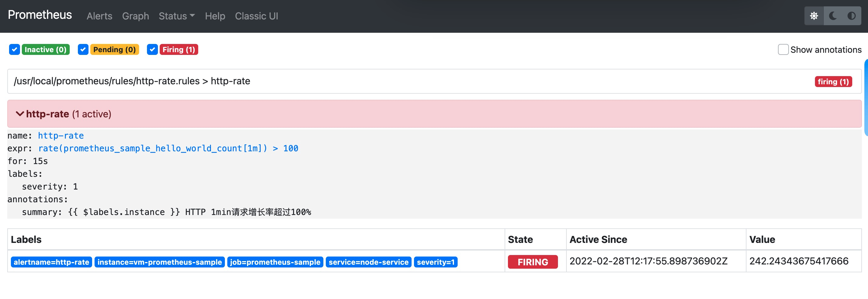868x299 pixels.
Task: Open the Help link in navbar
Action: click(215, 16)
